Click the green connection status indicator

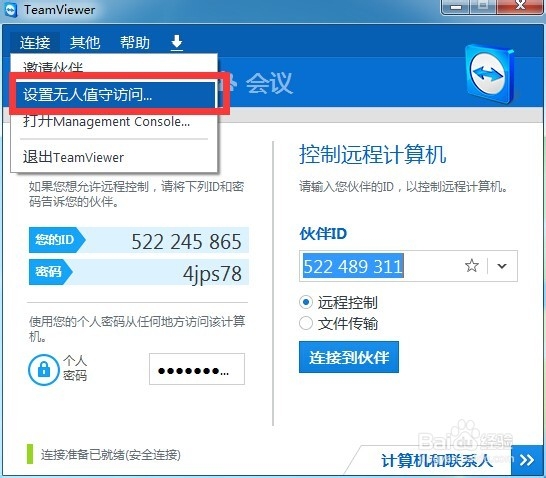(30, 454)
